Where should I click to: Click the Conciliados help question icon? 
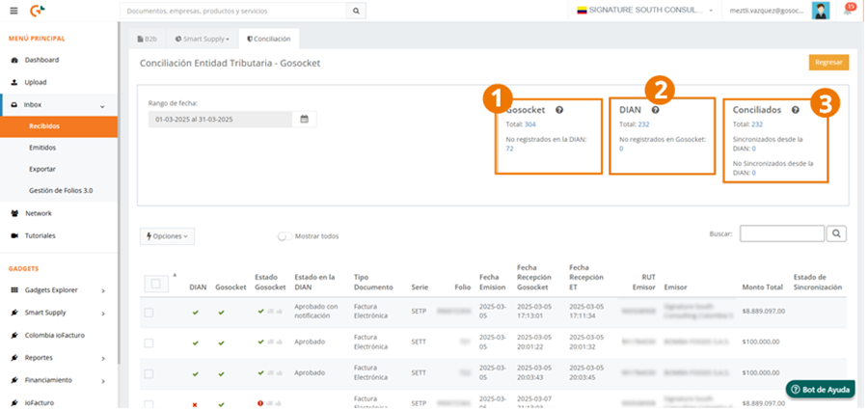click(x=795, y=110)
